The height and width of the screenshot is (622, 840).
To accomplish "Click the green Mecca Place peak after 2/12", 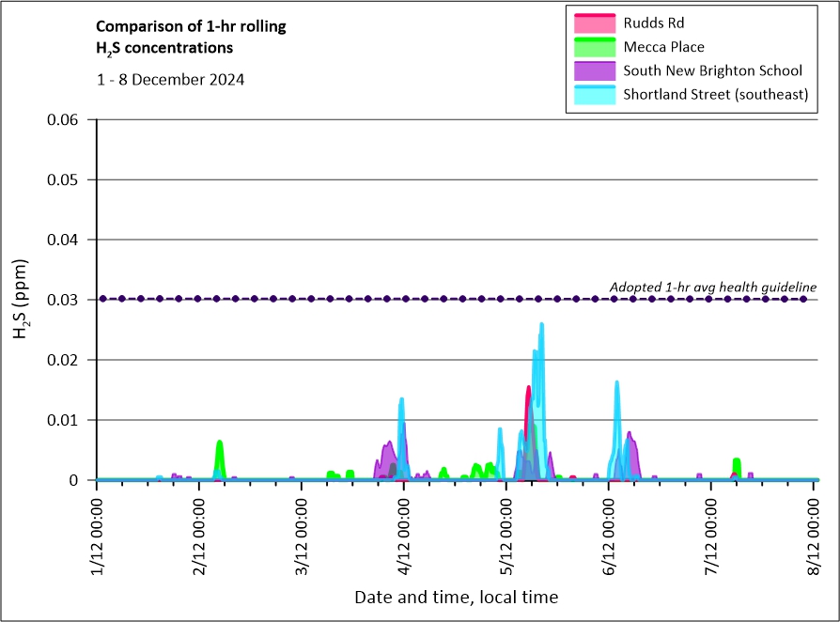I will 220,443.
